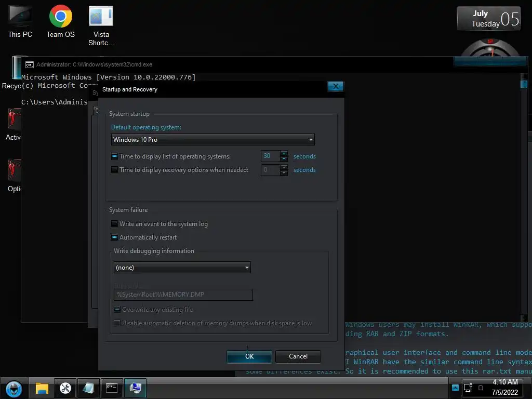Open taskbar clock showing 4:10 AM
Viewport: 532px width, 399px height.
click(505, 387)
